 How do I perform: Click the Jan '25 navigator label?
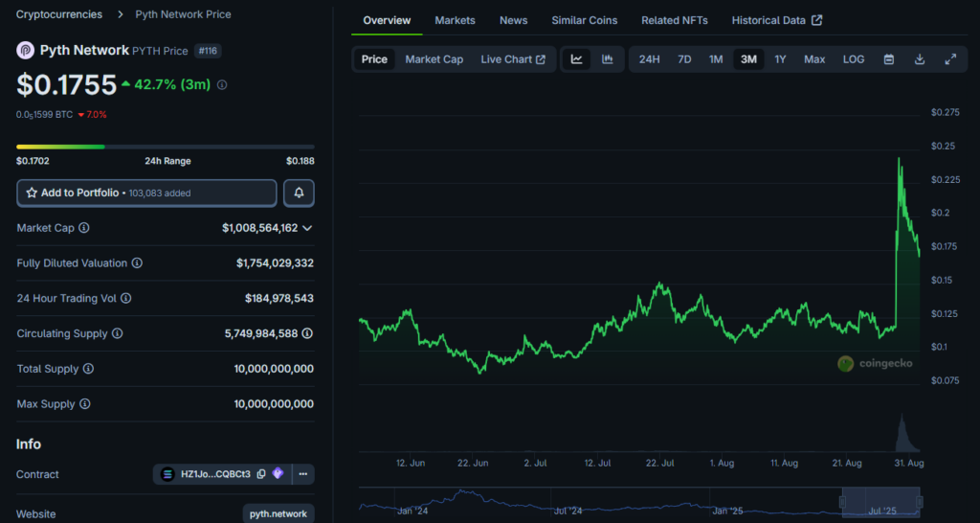[x=727, y=512]
